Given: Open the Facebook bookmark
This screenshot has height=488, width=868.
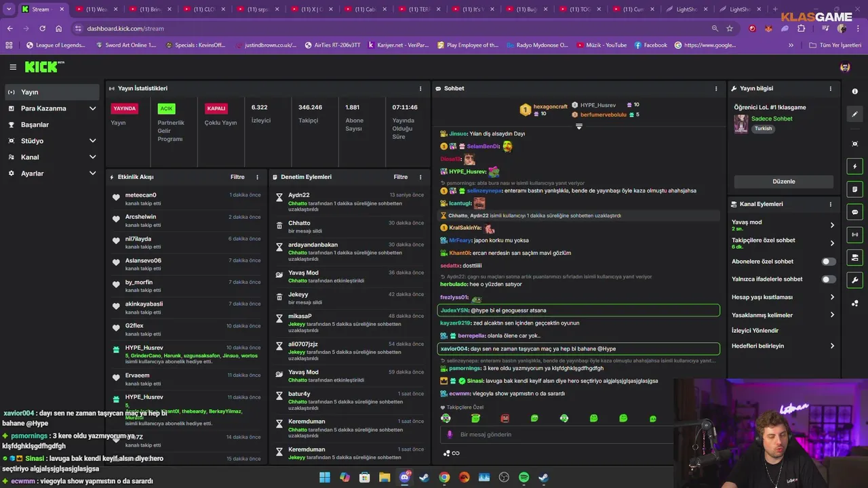Looking at the screenshot, I should [x=651, y=45].
